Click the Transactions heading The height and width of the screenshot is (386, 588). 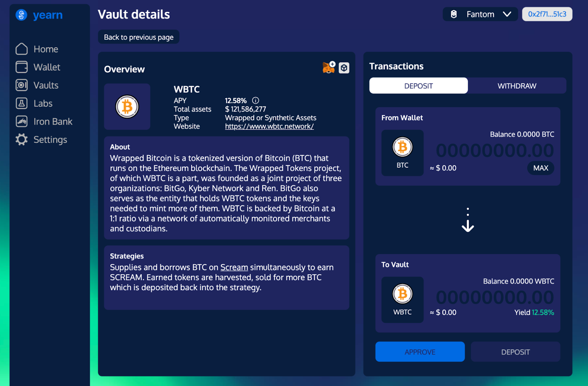tap(396, 66)
